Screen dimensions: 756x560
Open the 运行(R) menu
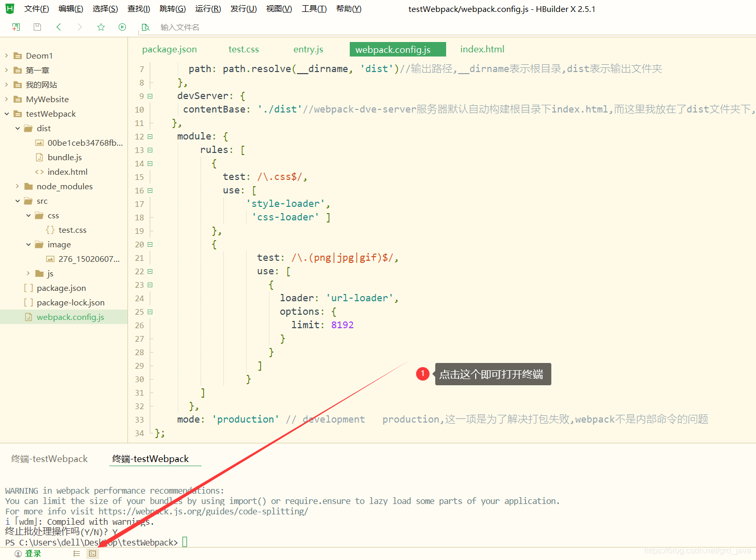coord(208,9)
